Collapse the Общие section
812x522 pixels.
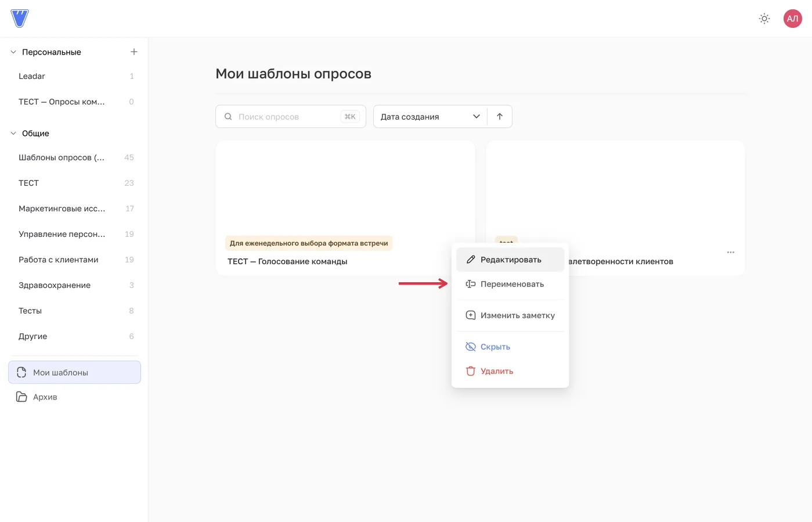pyautogui.click(x=13, y=133)
